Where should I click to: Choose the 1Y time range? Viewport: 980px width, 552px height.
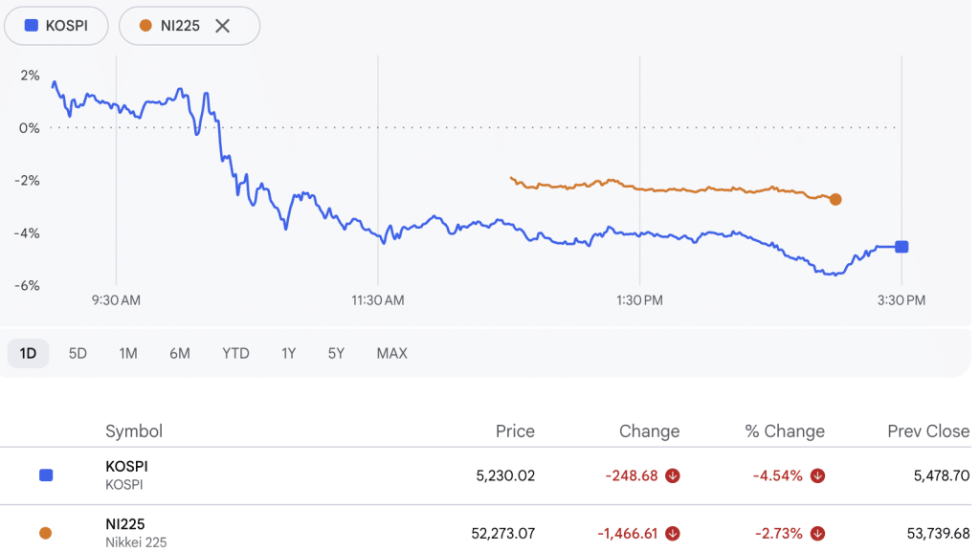tap(288, 353)
